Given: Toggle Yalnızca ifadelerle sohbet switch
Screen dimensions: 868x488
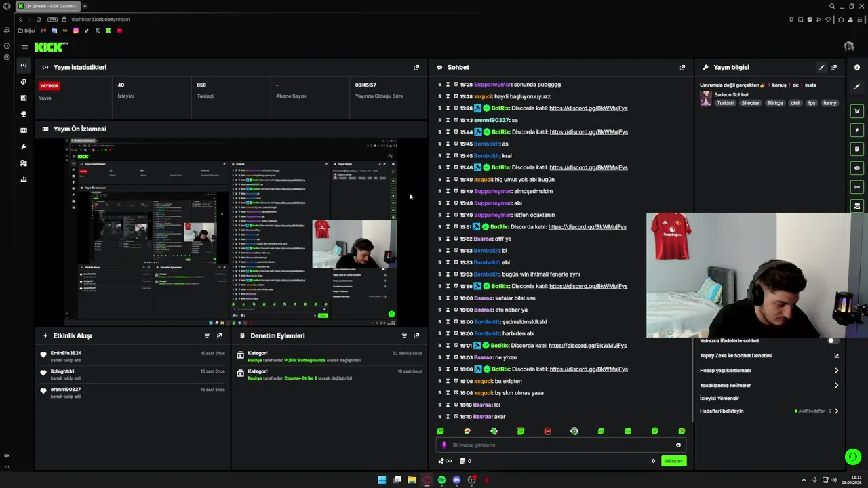Looking at the screenshot, I should click(832, 340).
